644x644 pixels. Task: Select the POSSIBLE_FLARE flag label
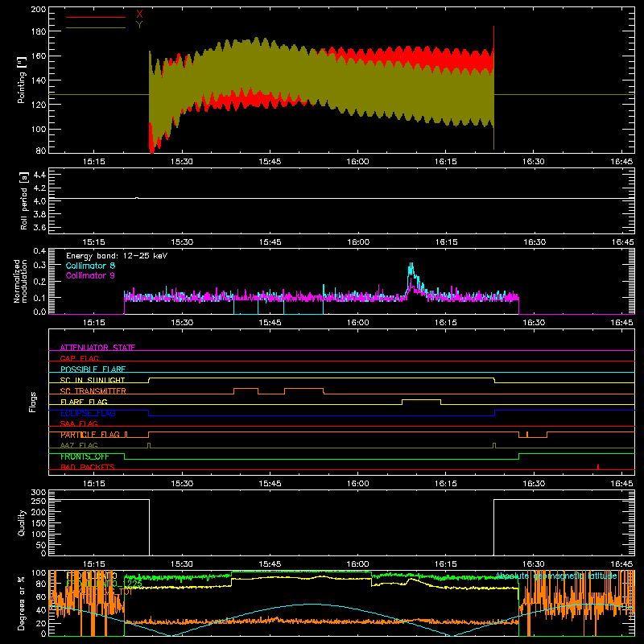coord(93,369)
